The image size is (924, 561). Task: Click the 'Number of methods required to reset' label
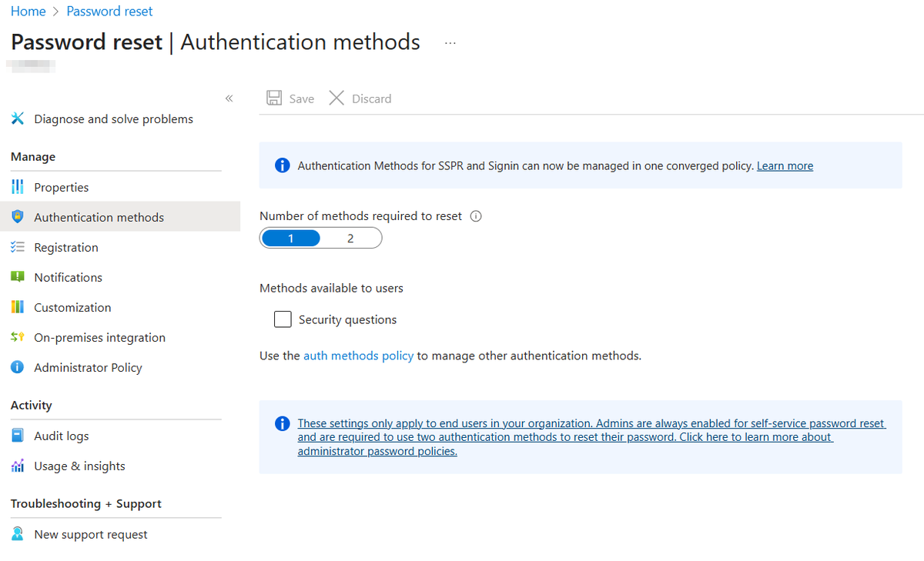(x=361, y=216)
